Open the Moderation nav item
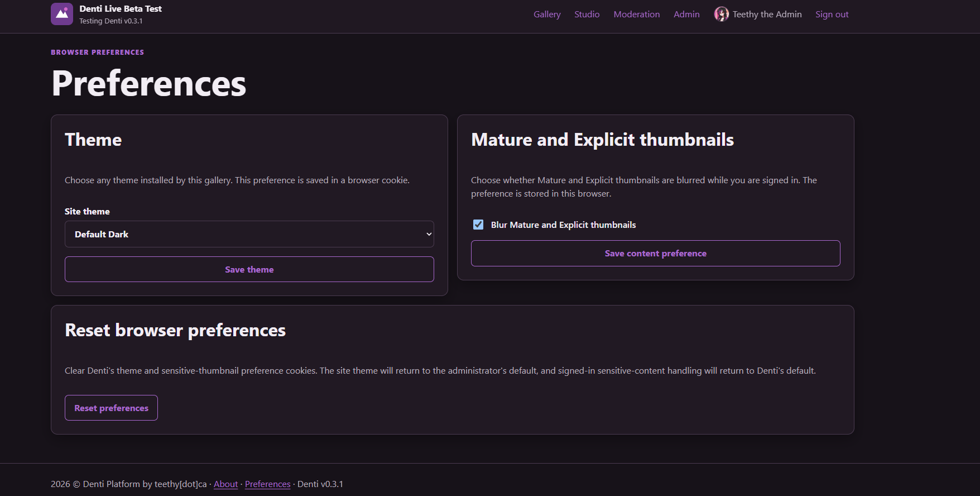Screen dimensions: 980x496 (x=637, y=15)
